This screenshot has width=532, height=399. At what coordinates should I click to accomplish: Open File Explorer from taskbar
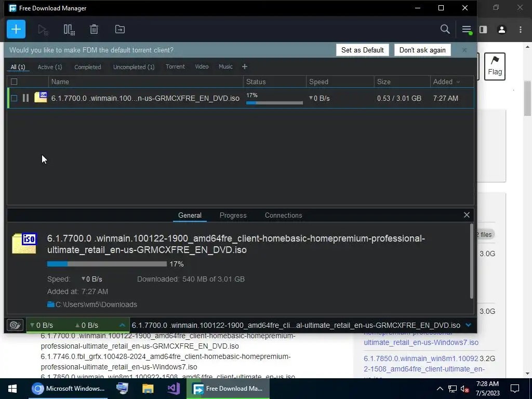tap(148, 389)
